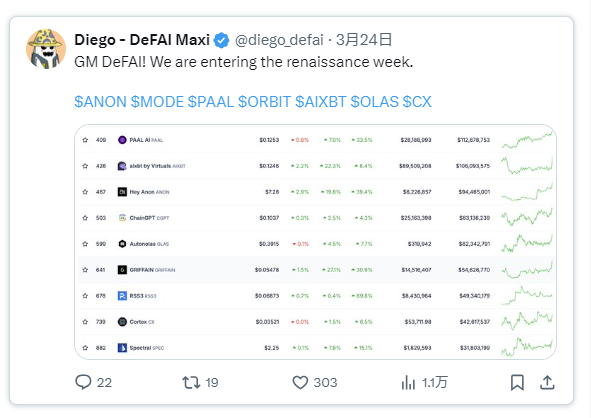Open the $ANON cashtag link
Screen dimensions: 591x418
pos(100,102)
